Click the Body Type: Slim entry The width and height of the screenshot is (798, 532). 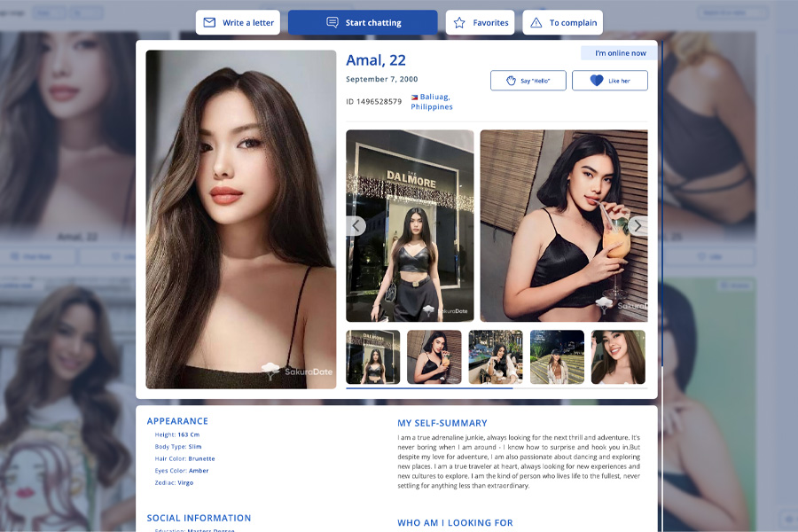[178, 447]
